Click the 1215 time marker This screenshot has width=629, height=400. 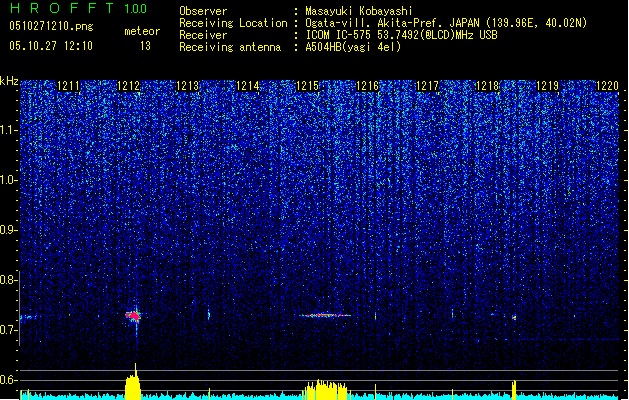pyautogui.click(x=307, y=86)
